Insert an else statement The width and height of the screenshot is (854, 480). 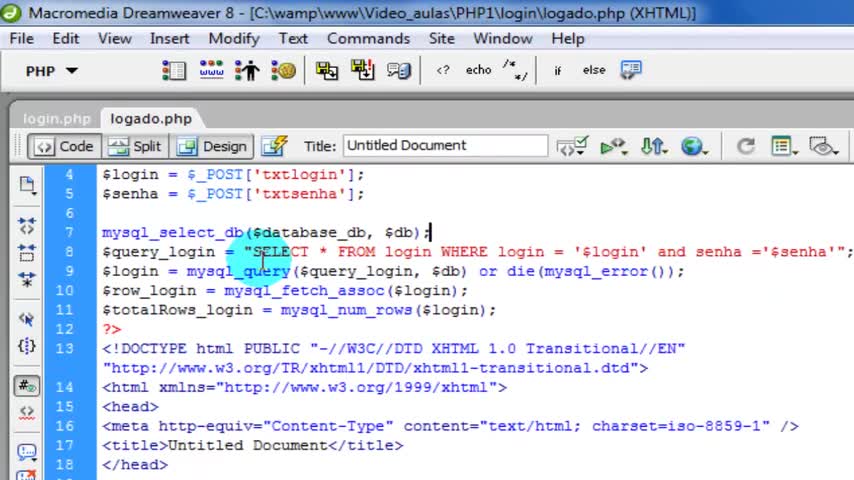[594, 70]
